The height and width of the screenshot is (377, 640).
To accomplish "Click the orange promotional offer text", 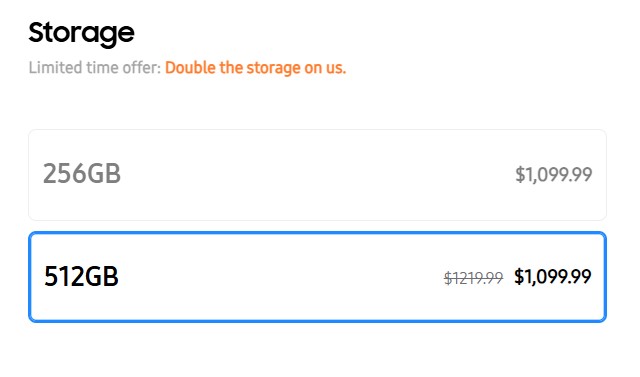I will tap(255, 68).
